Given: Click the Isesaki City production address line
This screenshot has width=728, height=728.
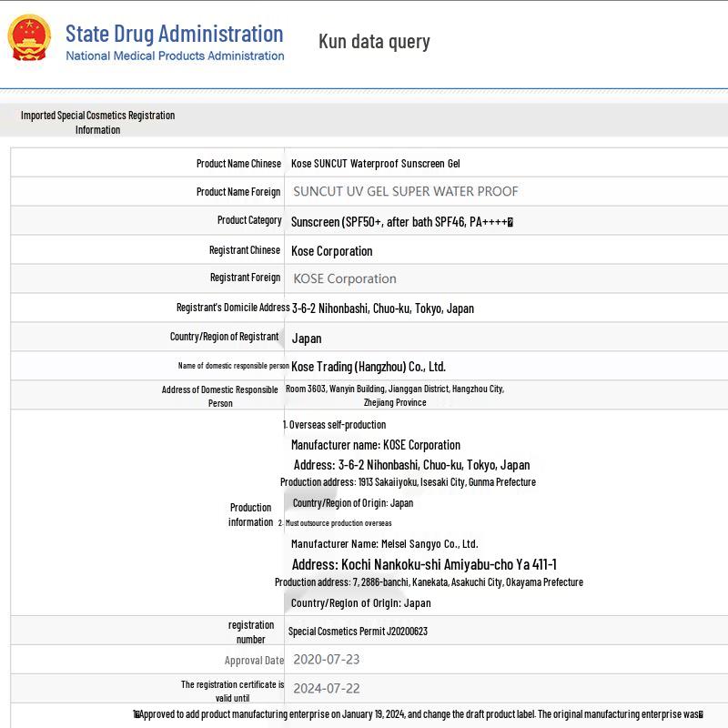Looking at the screenshot, I should point(408,482).
